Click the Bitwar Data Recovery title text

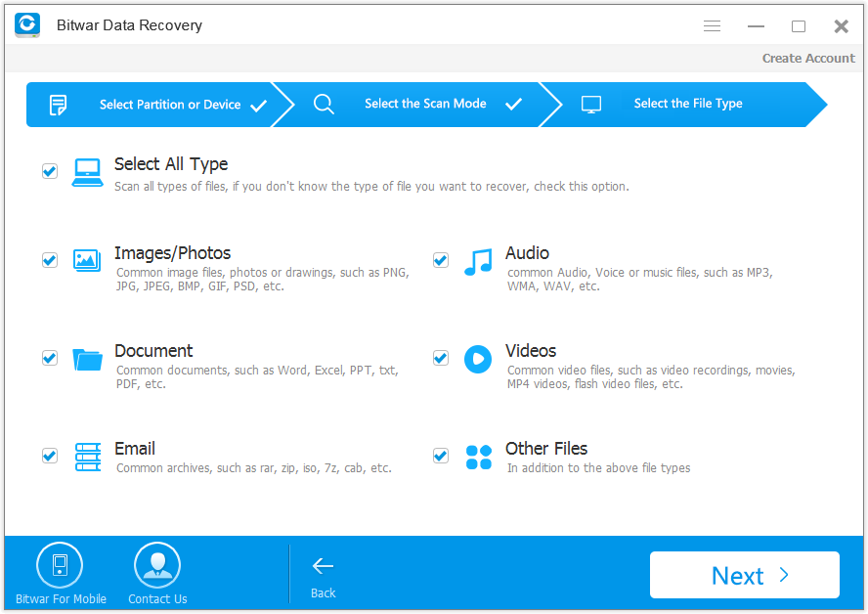[x=130, y=25]
